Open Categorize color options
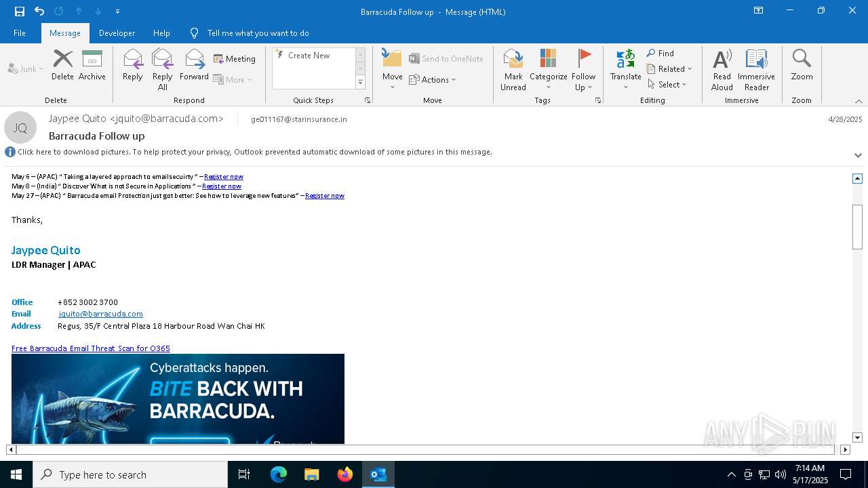 548,69
